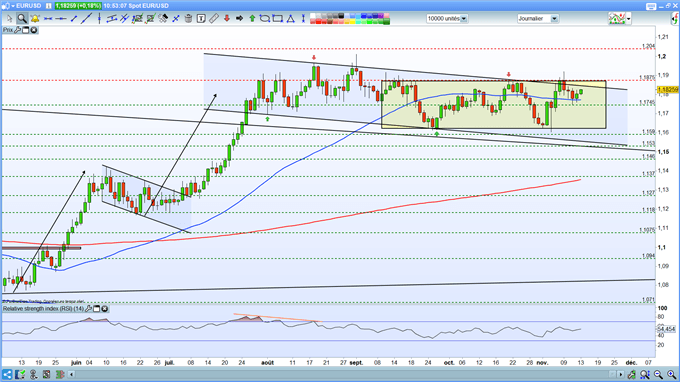Screen dimensions: 680x382
Task: Select the crossed lines fan tool
Action: [x=124, y=18]
